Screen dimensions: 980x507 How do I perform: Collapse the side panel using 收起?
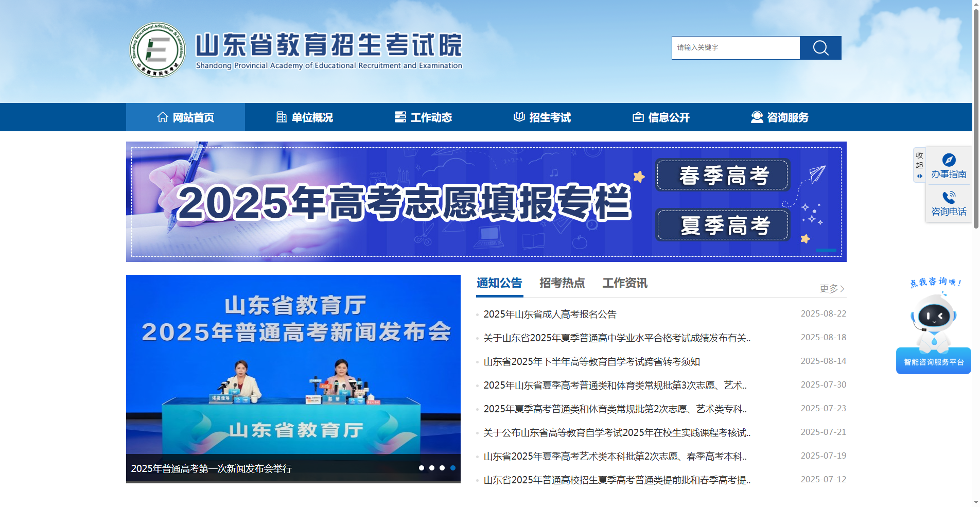[x=919, y=160]
